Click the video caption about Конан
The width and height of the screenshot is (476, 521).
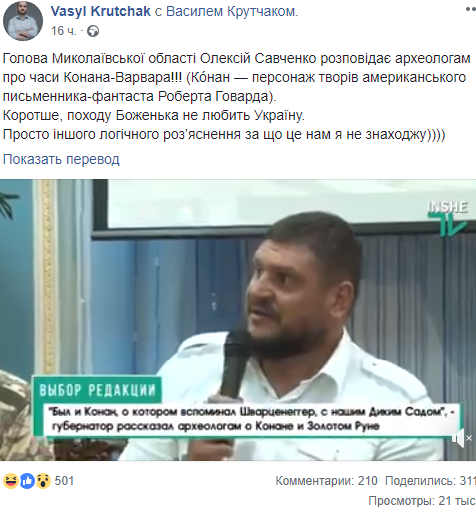(252, 419)
